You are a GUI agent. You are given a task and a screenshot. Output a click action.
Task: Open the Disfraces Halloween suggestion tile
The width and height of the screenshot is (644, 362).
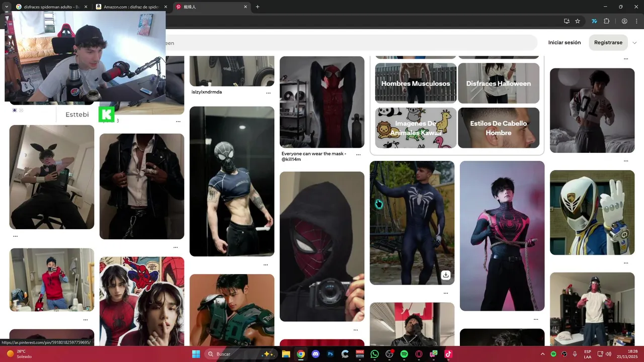tap(499, 83)
